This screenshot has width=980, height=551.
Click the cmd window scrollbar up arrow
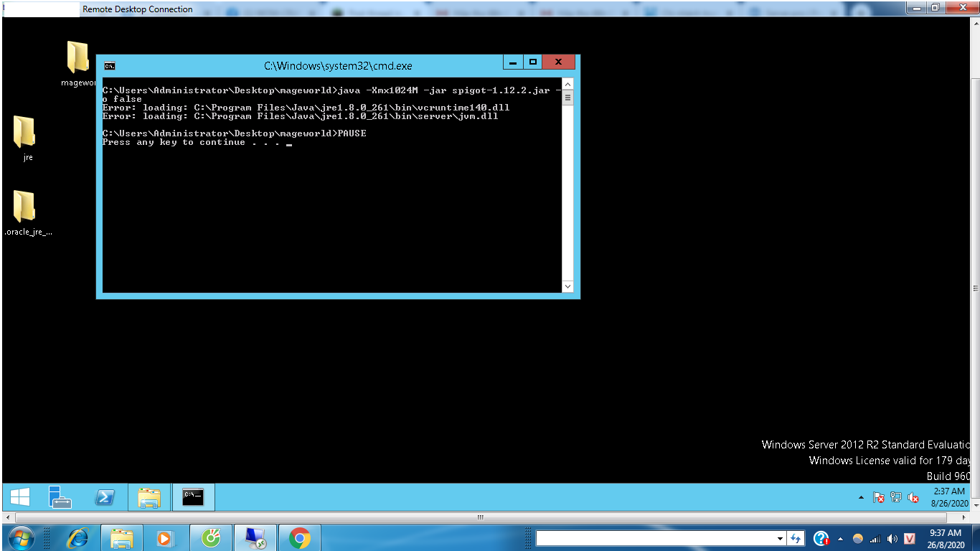(x=567, y=84)
